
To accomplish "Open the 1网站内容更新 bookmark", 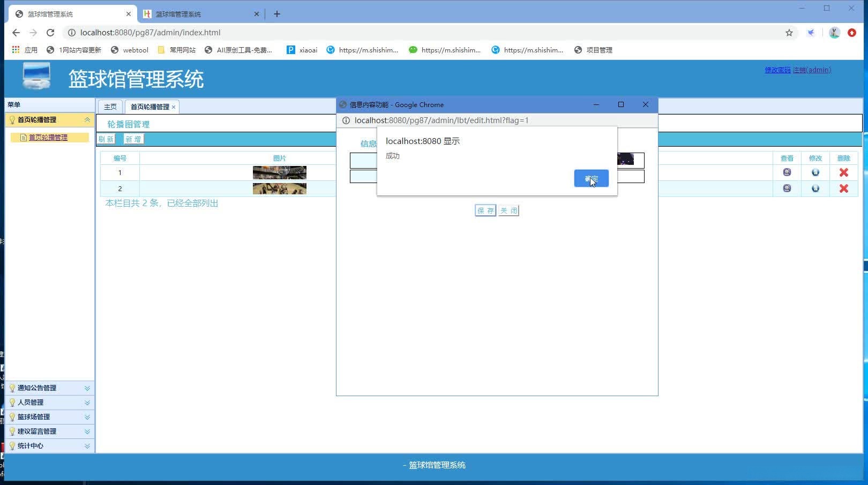I will point(74,50).
